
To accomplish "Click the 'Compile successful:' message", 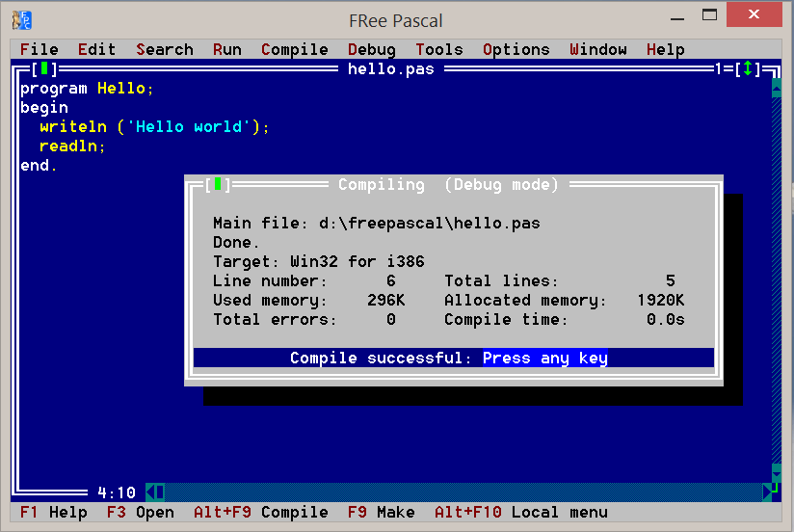I will (381, 358).
